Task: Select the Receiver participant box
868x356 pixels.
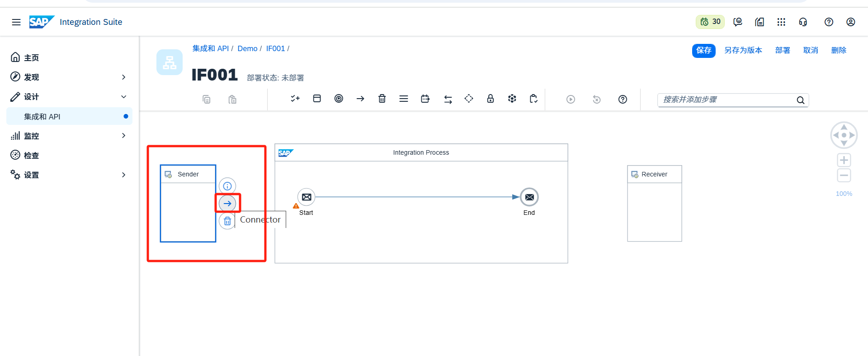Action: coord(655,204)
